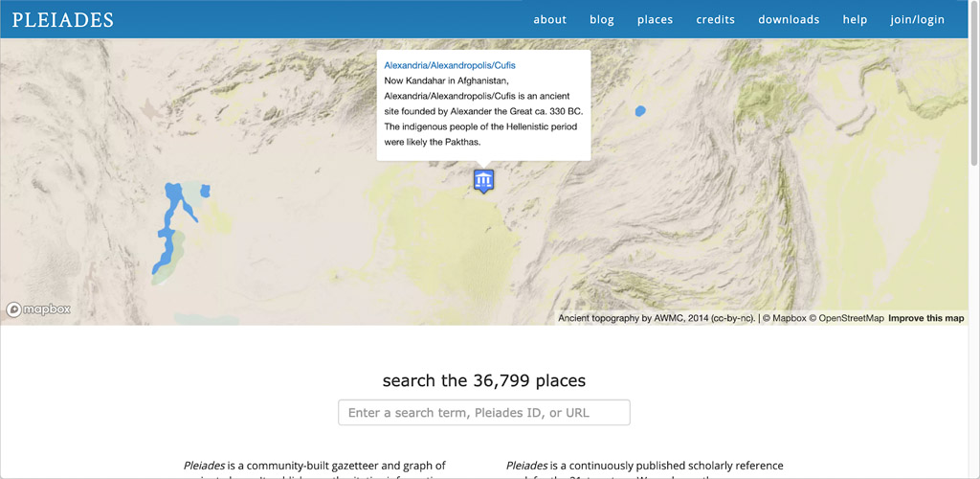The image size is (980, 479).
Task: Click the AWMC ancient topography attribution
Action: tap(656, 318)
